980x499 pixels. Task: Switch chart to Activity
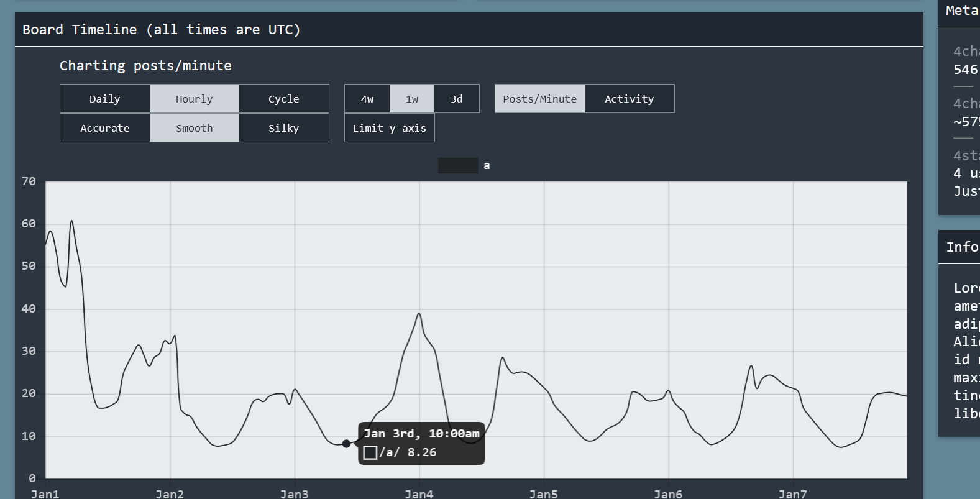click(x=630, y=99)
